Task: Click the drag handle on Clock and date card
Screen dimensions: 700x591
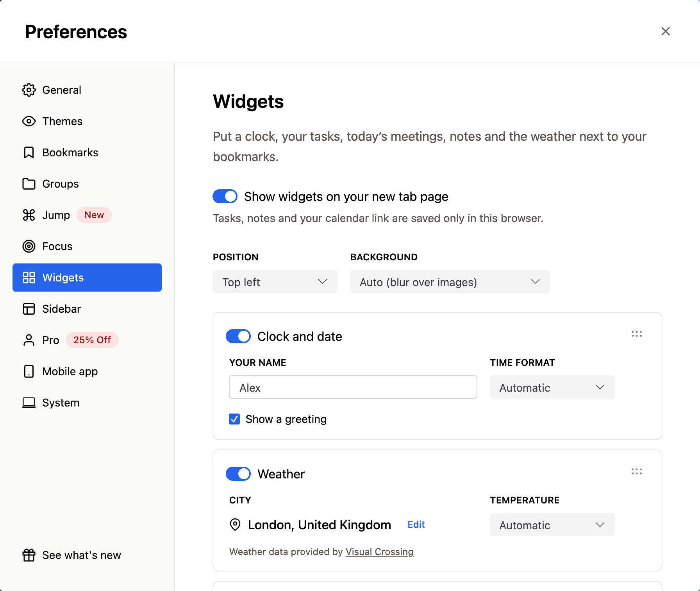Action: (637, 334)
